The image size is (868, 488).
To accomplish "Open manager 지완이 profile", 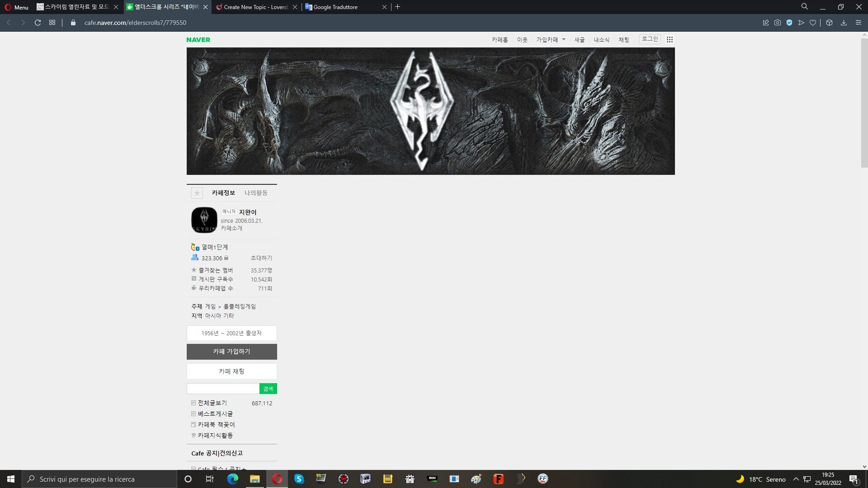I will click(248, 212).
